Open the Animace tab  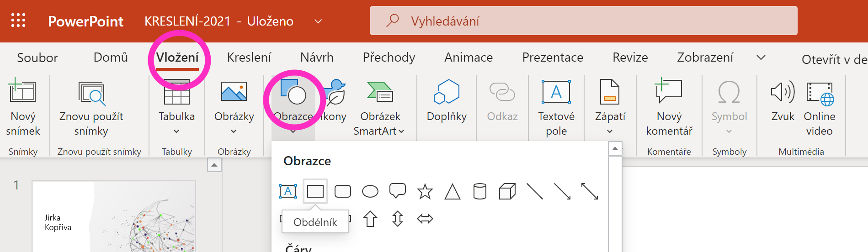coord(468,58)
